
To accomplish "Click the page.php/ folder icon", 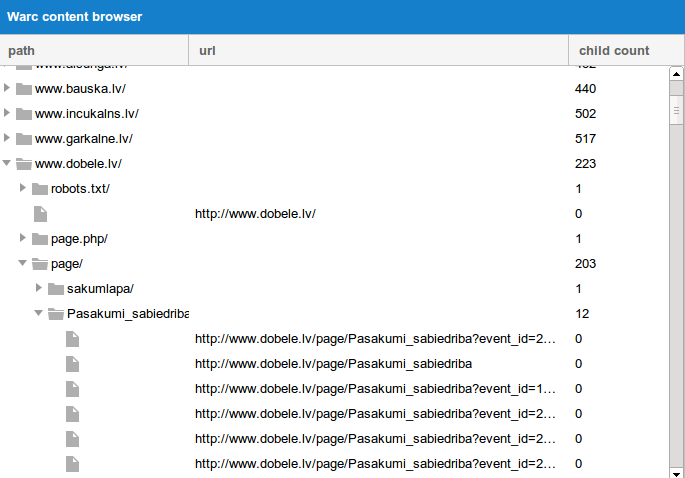I will tap(40, 239).
